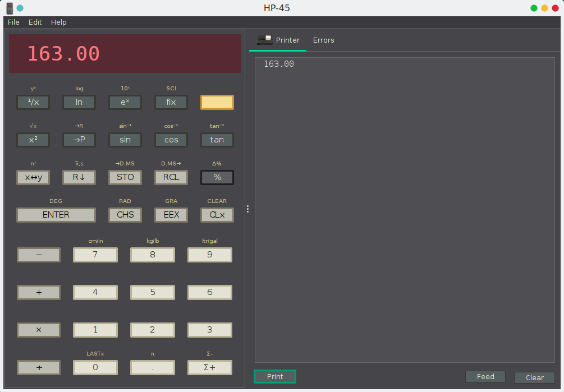Click the sin key

125,140
